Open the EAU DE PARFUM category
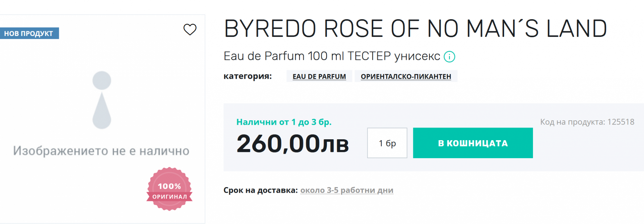Viewport: 644px width, 224px height. pos(319,77)
